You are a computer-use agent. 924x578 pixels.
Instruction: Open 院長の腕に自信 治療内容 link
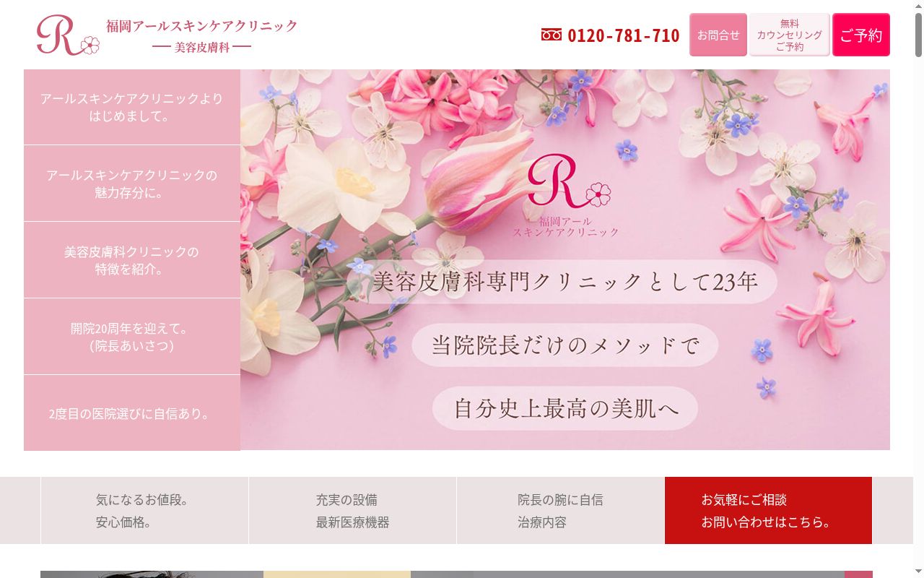pos(560,510)
